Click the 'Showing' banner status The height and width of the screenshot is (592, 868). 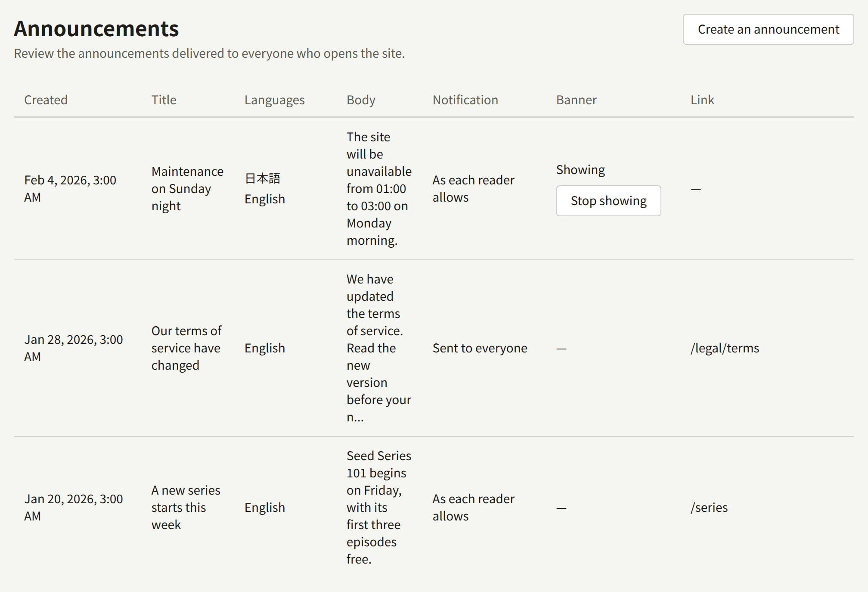pos(580,170)
